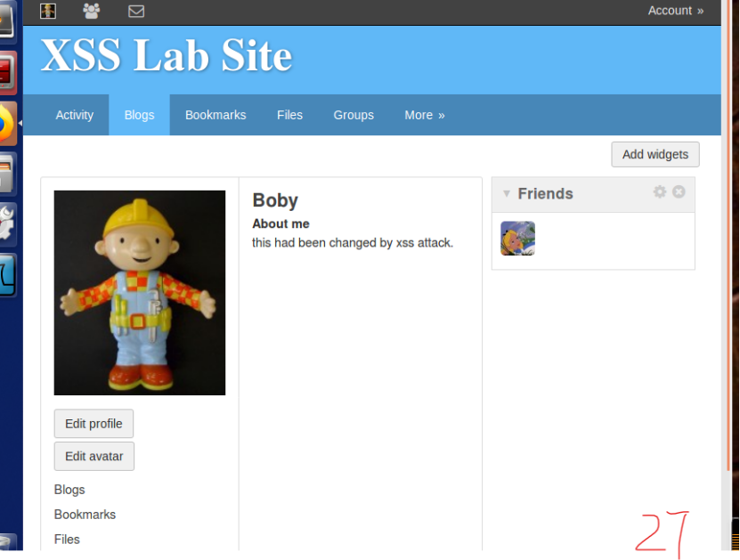
Task: Click the Boby profile name heading
Action: pos(275,200)
